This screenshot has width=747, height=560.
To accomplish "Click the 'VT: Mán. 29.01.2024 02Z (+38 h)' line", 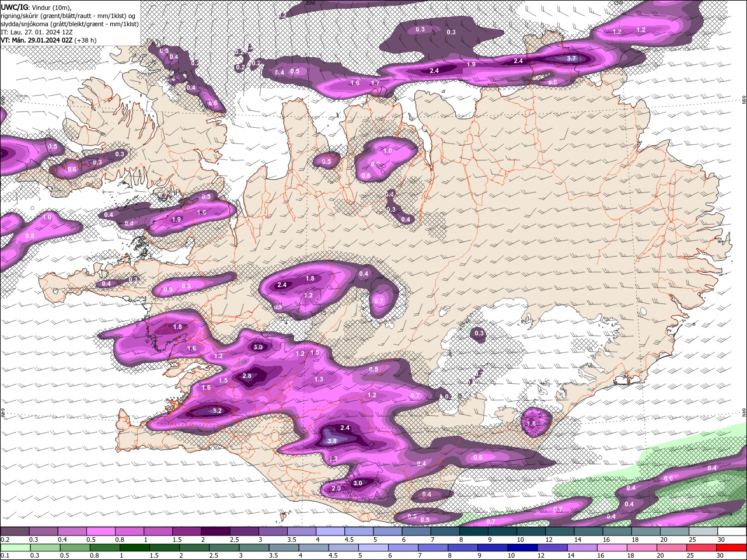I will pos(48,40).
